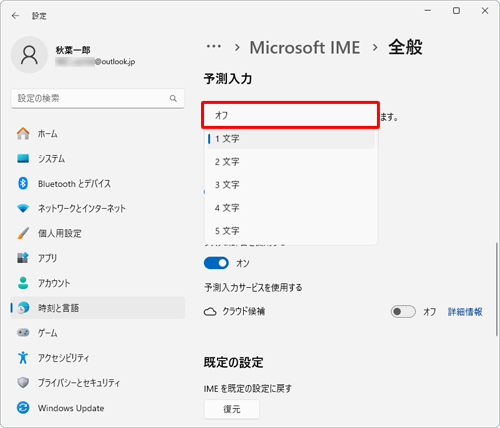Image resolution: width=500 pixels, height=428 pixels.
Task: Open the アクセシビリティ icon
Action: click(x=23, y=357)
